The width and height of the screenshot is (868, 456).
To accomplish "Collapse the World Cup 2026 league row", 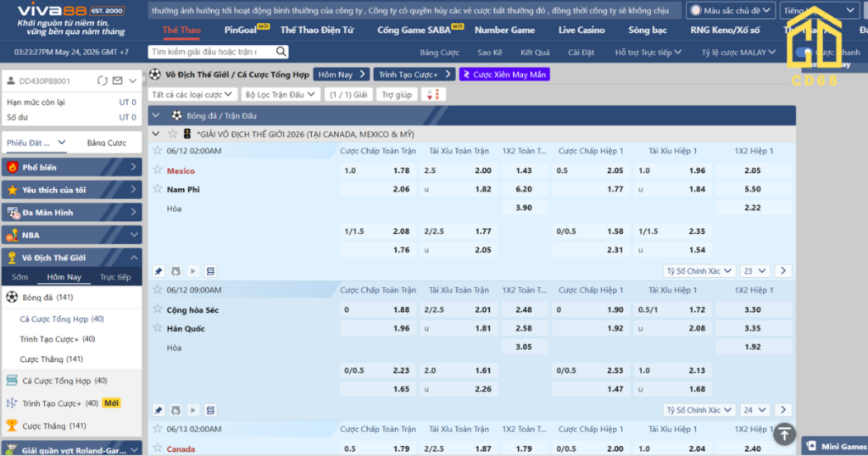I will click(156, 134).
